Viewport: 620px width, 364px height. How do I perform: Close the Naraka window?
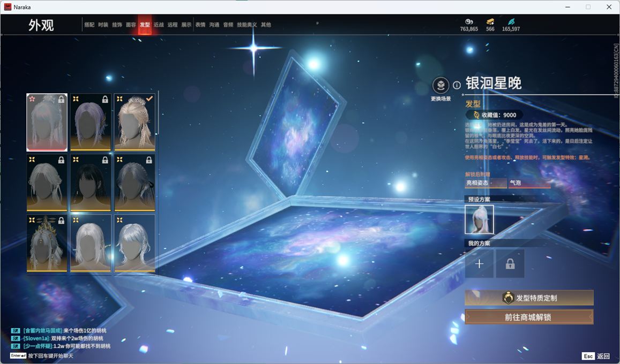point(609,7)
